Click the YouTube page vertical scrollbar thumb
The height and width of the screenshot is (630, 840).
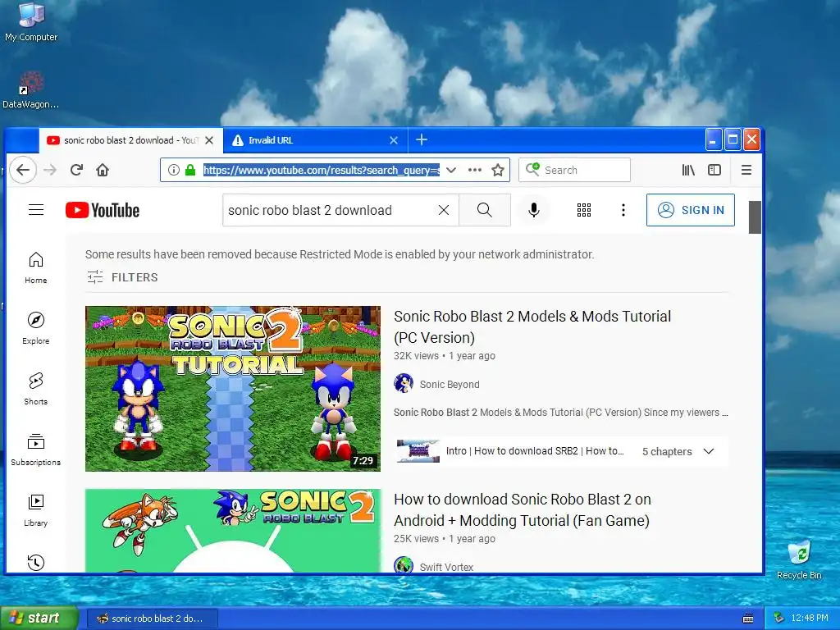[x=755, y=217]
